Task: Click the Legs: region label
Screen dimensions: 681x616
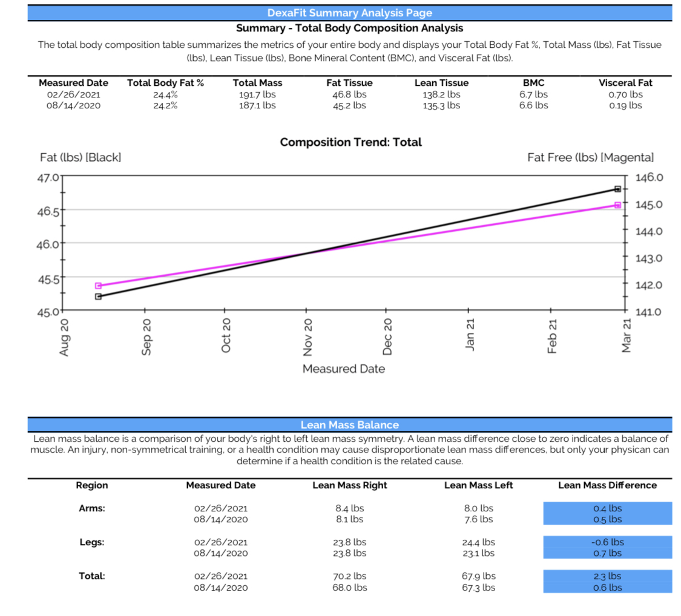Action: coord(91,542)
